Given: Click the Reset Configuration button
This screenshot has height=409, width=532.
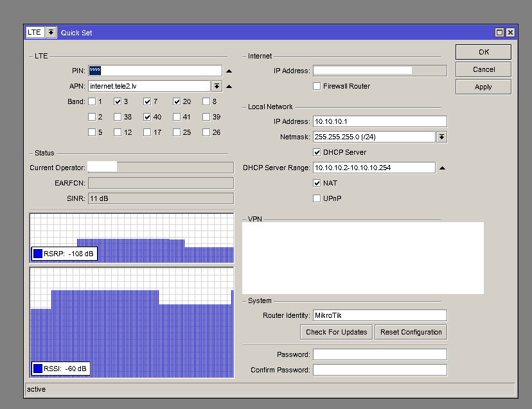Looking at the screenshot, I should (x=411, y=332).
